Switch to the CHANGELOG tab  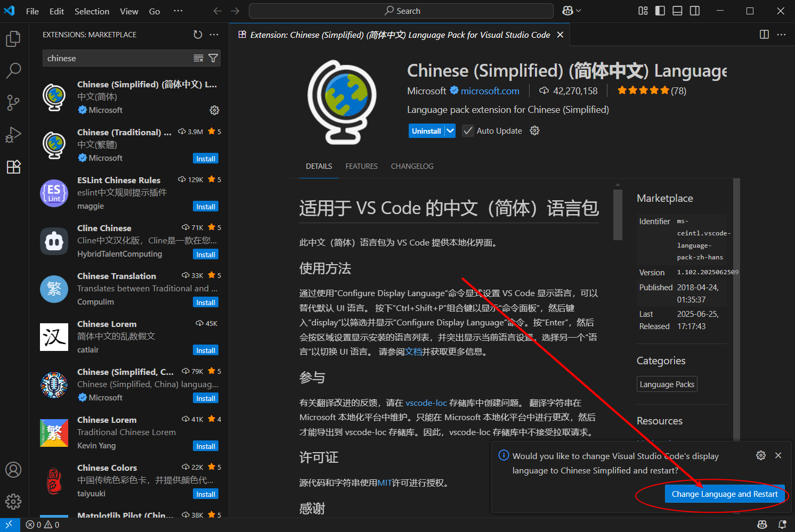[412, 166]
